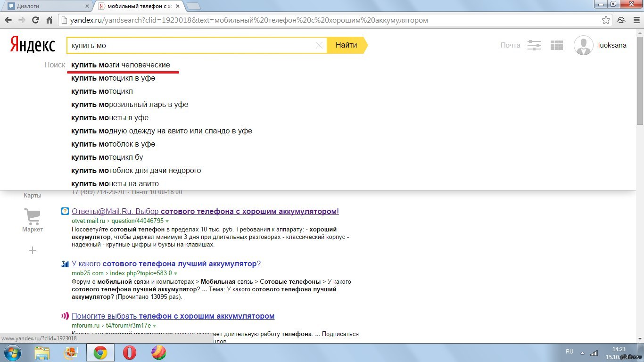Add a service with the plus icon
This screenshot has height=362, width=644.
[x=33, y=250]
